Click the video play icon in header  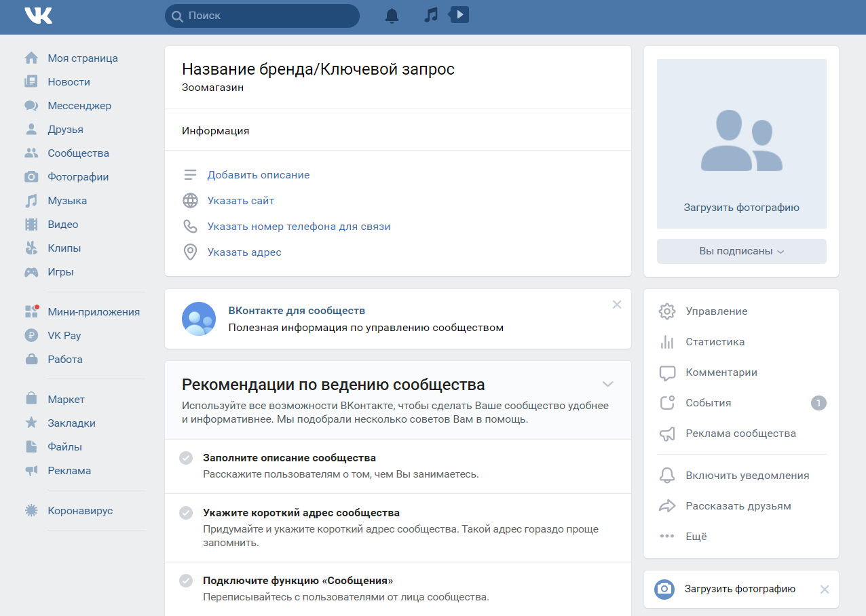pos(459,14)
